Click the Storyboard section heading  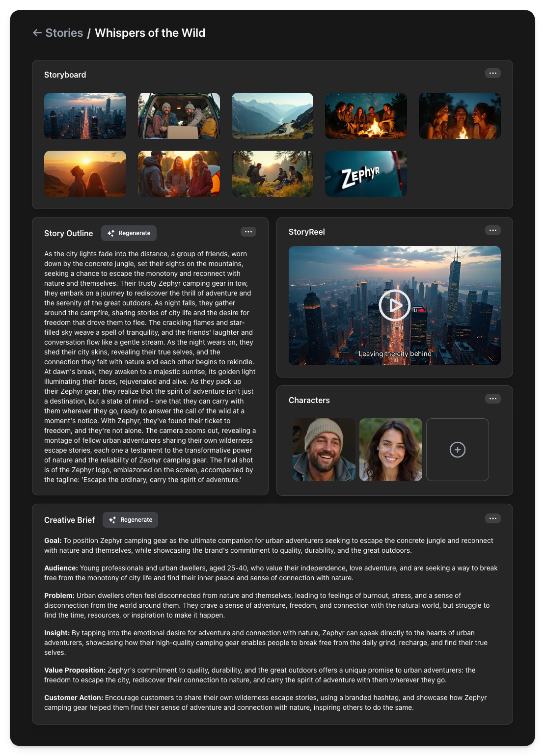pos(65,75)
